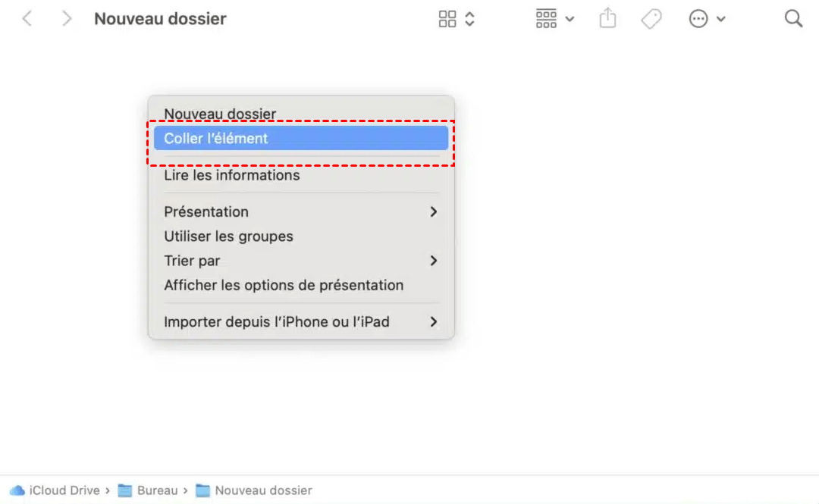Viewport: 819px width, 504px height.
Task: Click the icon grid view button
Action: tap(447, 19)
